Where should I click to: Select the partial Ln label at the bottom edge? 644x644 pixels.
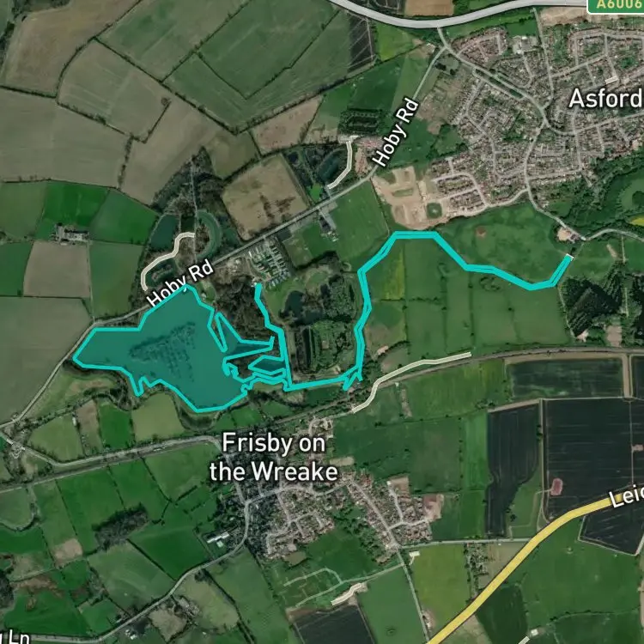tap(15, 638)
